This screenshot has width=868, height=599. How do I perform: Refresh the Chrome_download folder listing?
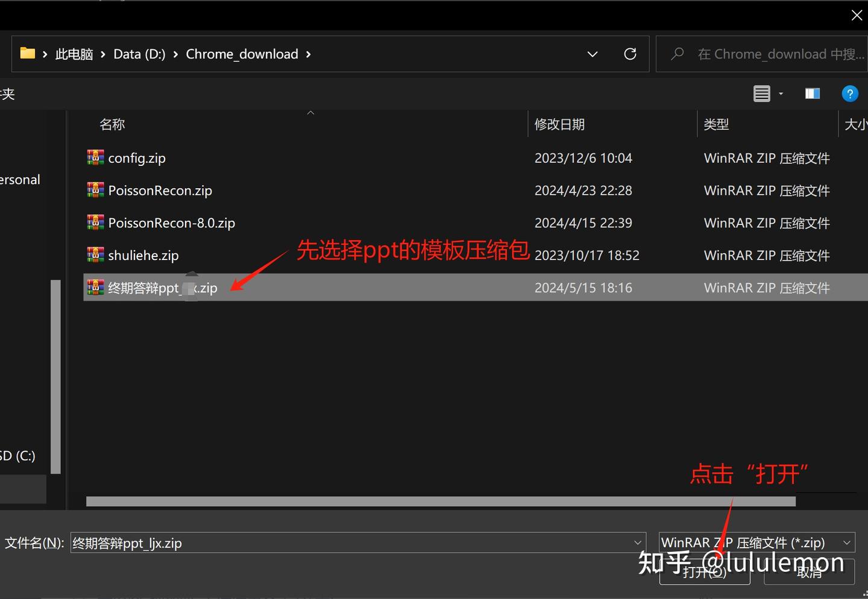click(630, 54)
